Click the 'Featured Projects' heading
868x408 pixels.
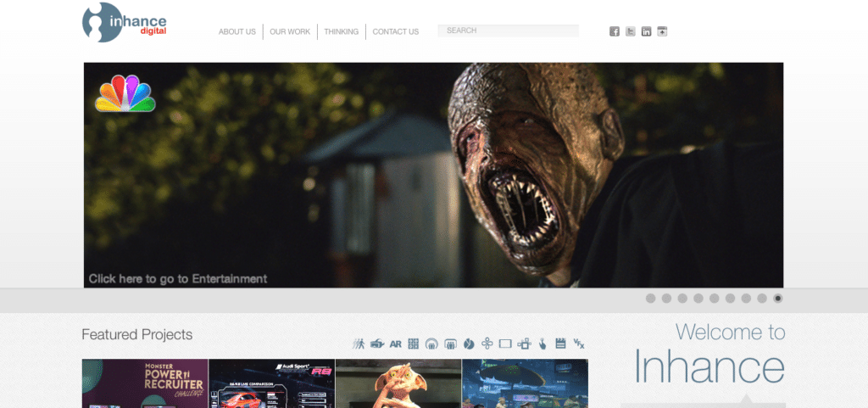point(136,334)
